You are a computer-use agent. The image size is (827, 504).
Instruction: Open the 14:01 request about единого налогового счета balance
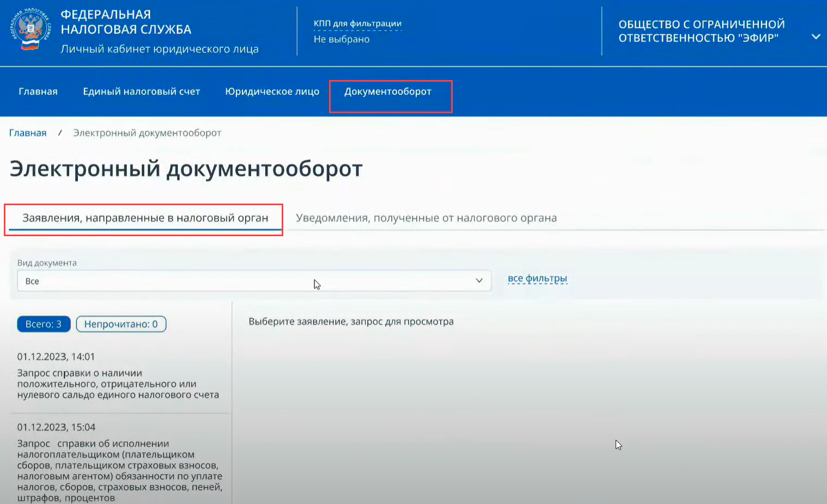(x=118, y=384)
